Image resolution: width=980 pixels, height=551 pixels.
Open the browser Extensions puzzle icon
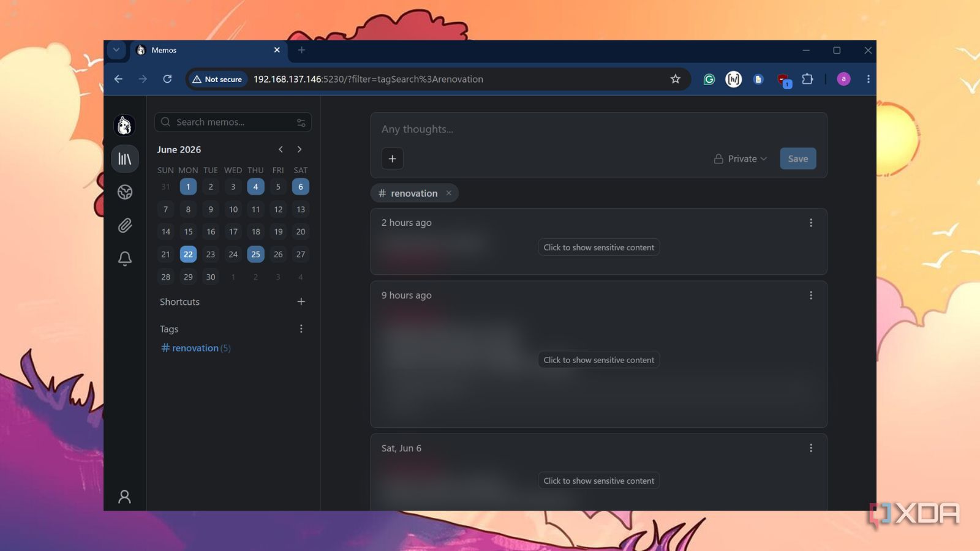coord(807,79)
